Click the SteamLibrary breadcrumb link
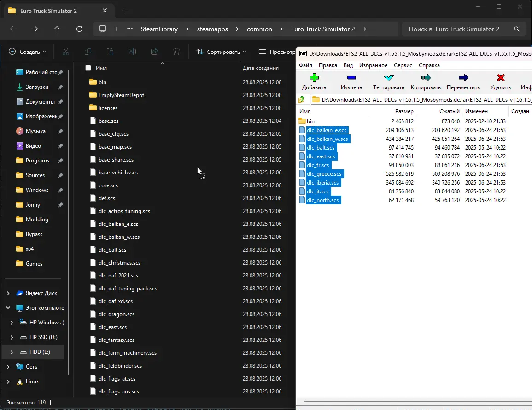Screen dimensions: 532x410 (159, 29)
